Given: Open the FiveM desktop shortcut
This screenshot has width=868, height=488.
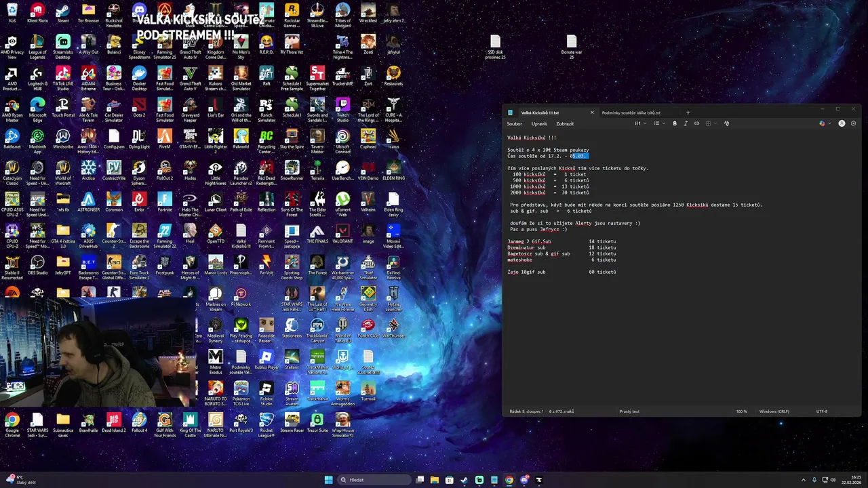Looking at the screenshot, I should (x=165, y=139).
